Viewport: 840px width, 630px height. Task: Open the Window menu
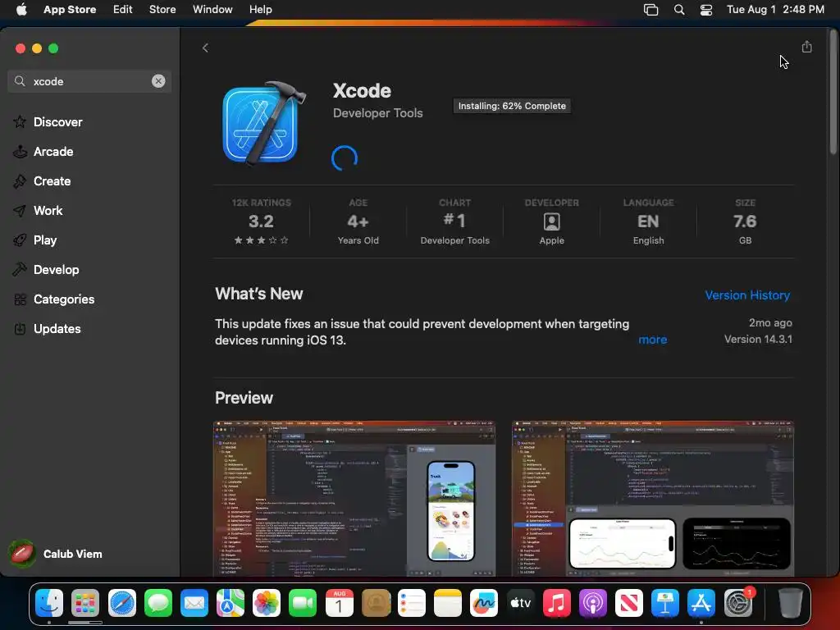click(x=212, y=10)
